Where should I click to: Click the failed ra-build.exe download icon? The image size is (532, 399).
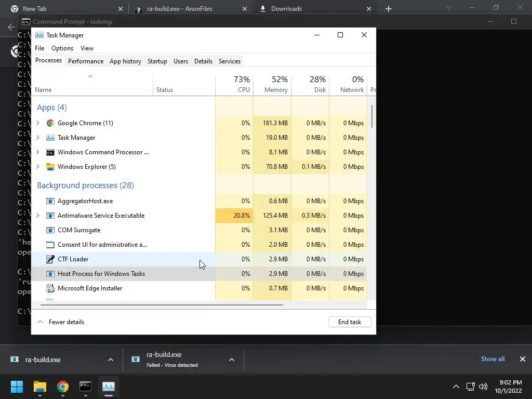click(136, 360)
